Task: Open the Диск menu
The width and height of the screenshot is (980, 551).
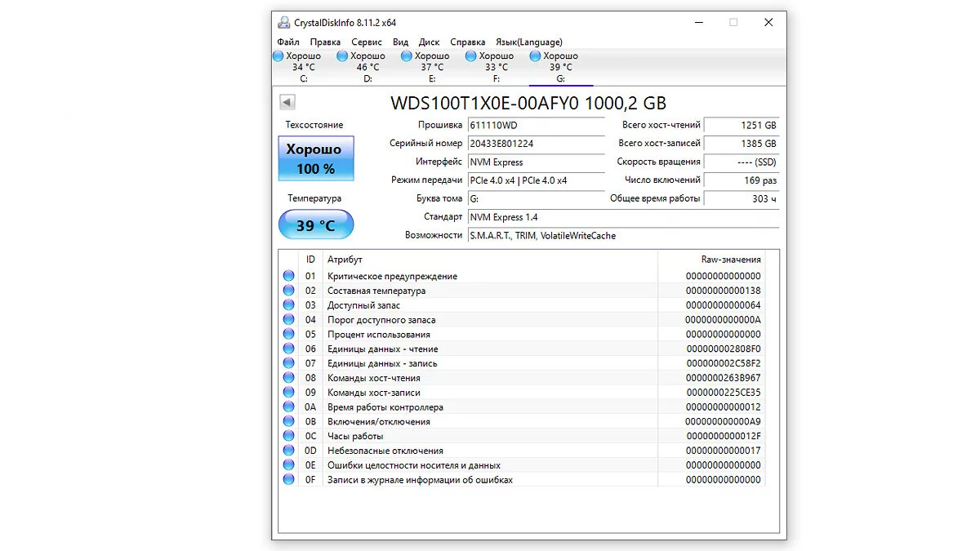Action: pyautogui.click(x=429, y=42)
